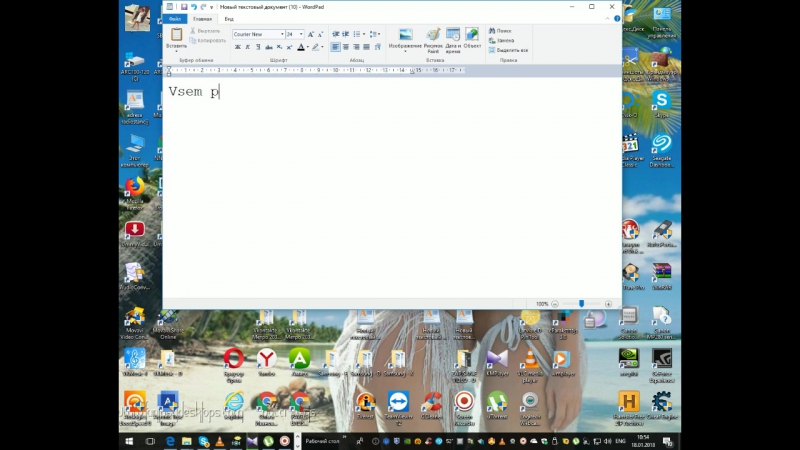800x450 pixels.
Task: Open the VLC media player desktop icon
Action: [x=529, y=358]
